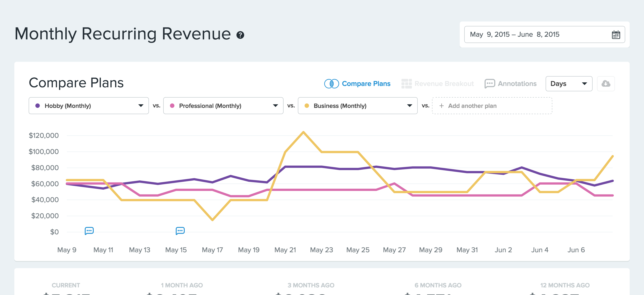Expand the Business (Monthly) plan dropdown

pos(409,106)
